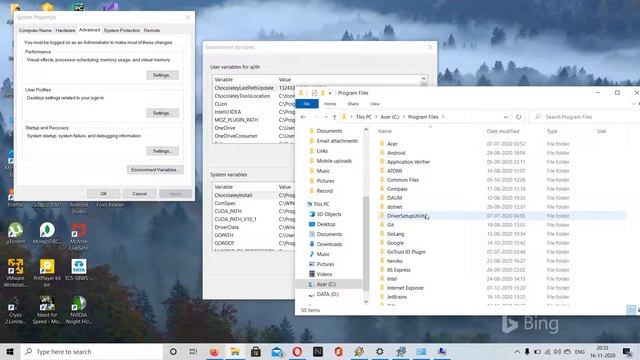
Task: Open Mail app from the taskbar
Action: click(x=277, y=351)
